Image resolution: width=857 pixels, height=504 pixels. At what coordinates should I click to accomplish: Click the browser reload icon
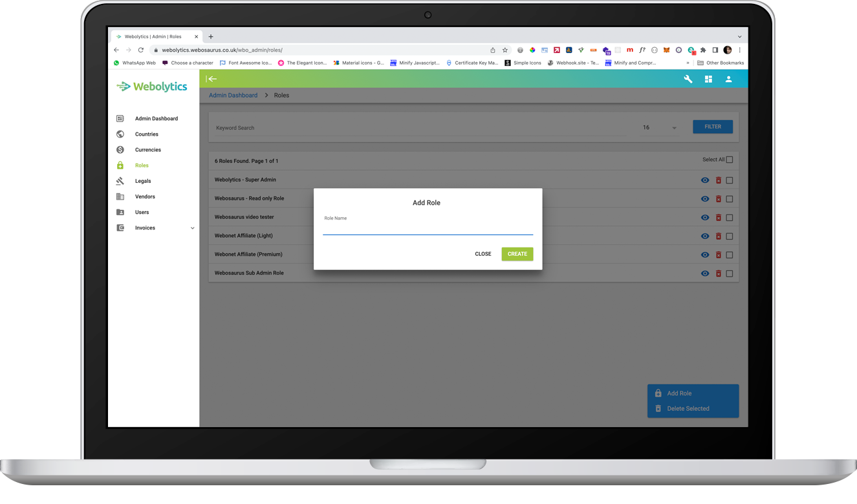[140, 50]
